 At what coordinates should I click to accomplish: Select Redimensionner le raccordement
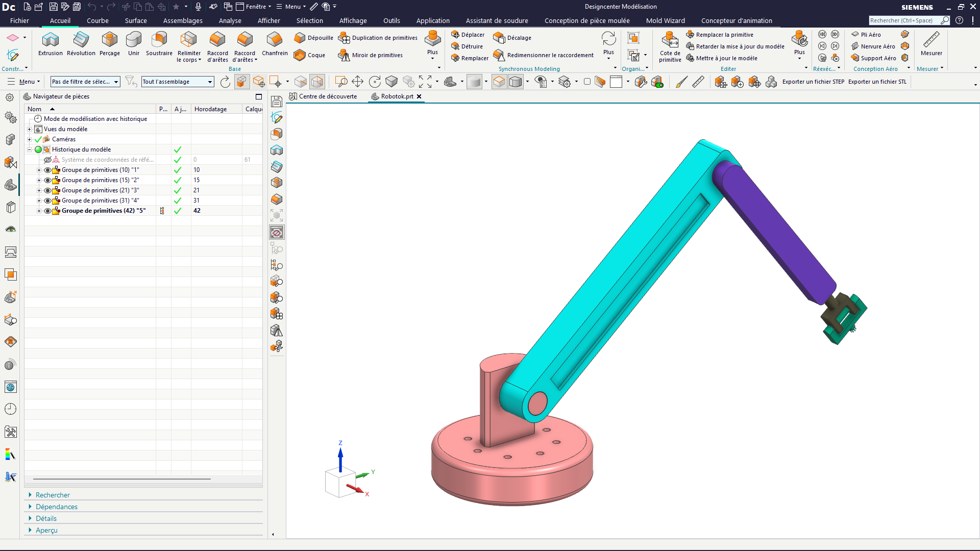point(544,55)
